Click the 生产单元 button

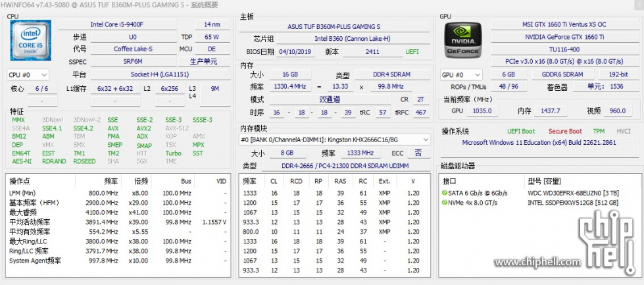[204, 62]
